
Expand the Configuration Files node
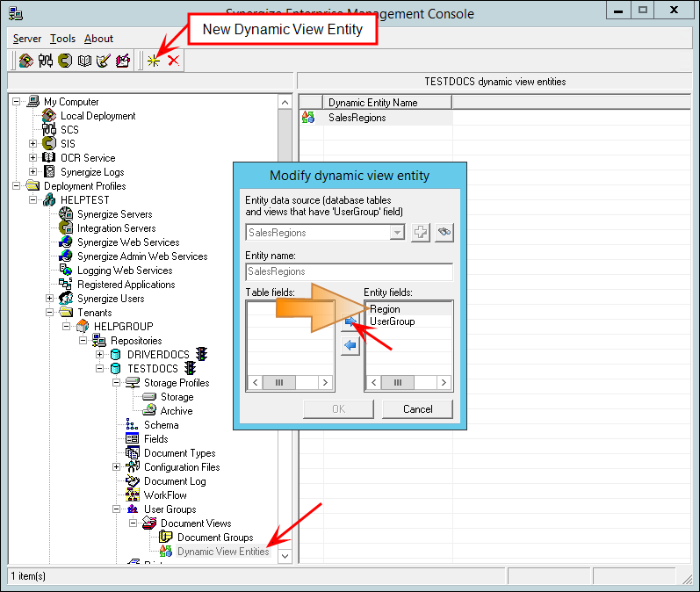coord(116,467)
